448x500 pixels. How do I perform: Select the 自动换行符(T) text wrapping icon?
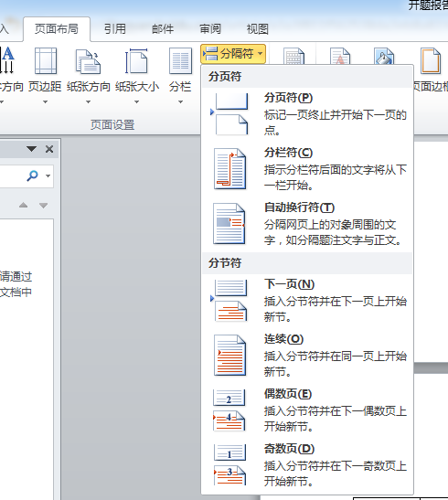pos(229,224)
